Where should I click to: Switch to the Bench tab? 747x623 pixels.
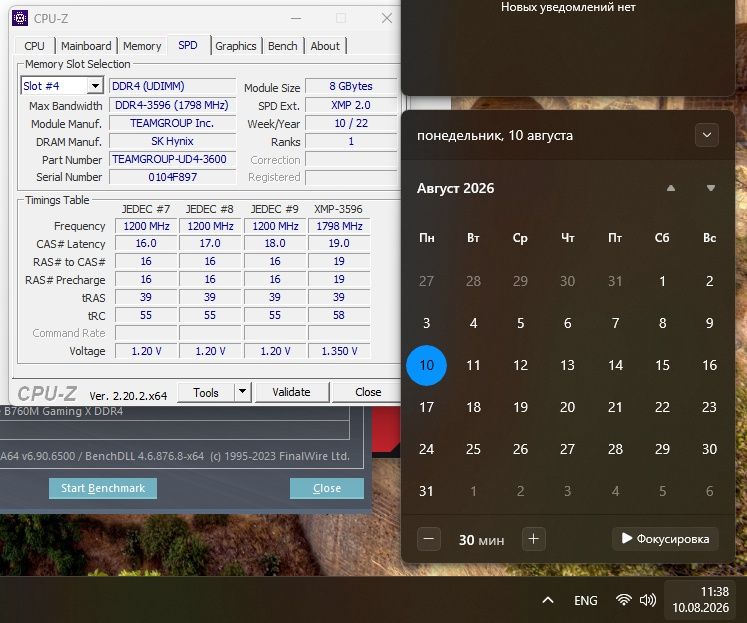pos(283,46)
